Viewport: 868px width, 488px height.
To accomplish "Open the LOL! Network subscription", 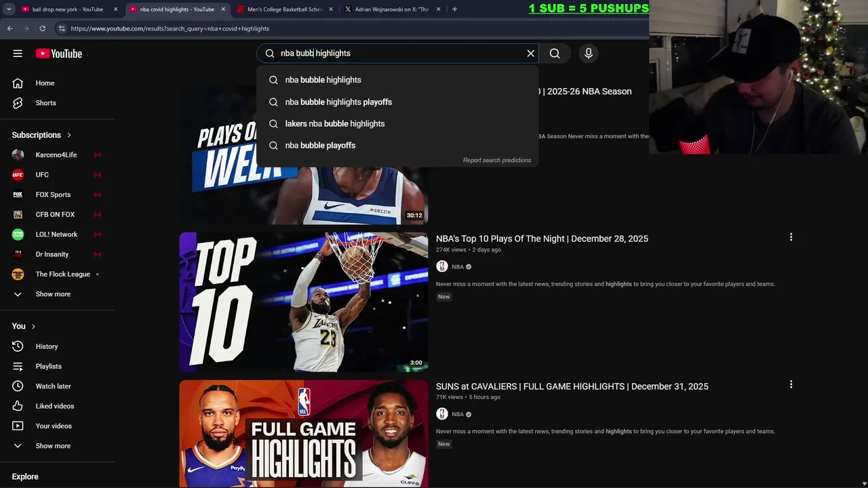I will (58, 235).
